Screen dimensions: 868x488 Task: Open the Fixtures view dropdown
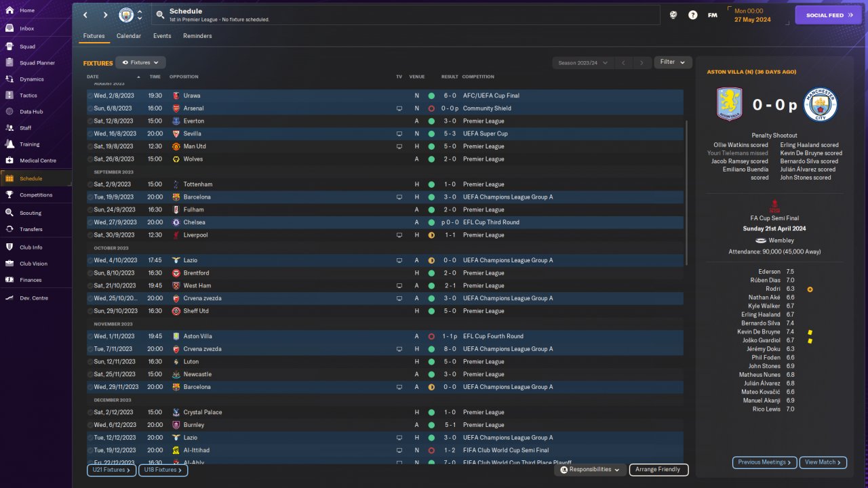coord(140,62)
